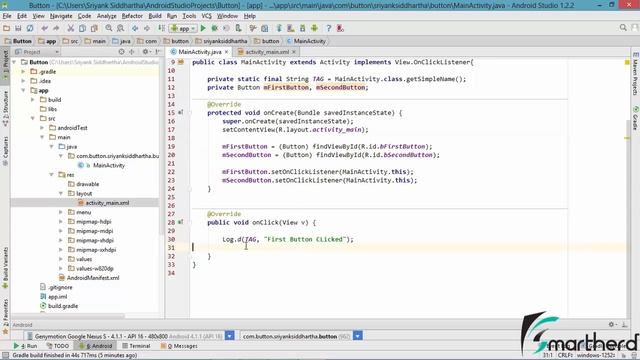Click the sriyanksiddhartha breadcrumb folder
The width and height of the screenshot is (640, 360).
click(x=222, y=41)
